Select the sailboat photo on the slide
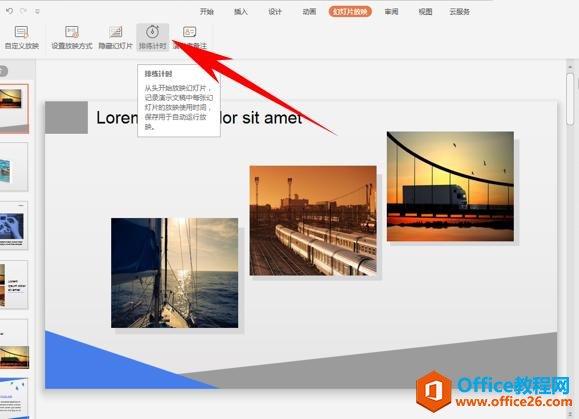This screenshot has height=419, width=579. pos(175,273)
